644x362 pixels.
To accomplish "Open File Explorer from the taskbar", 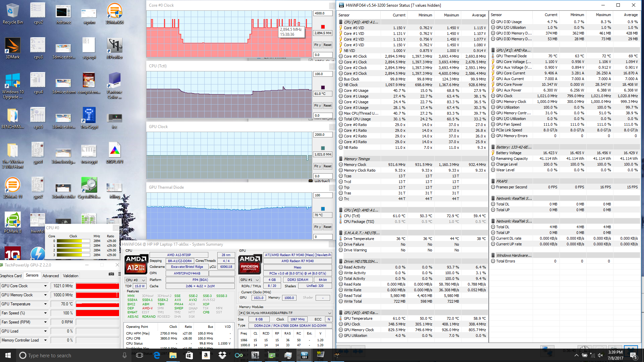I will tap(173, 355).
